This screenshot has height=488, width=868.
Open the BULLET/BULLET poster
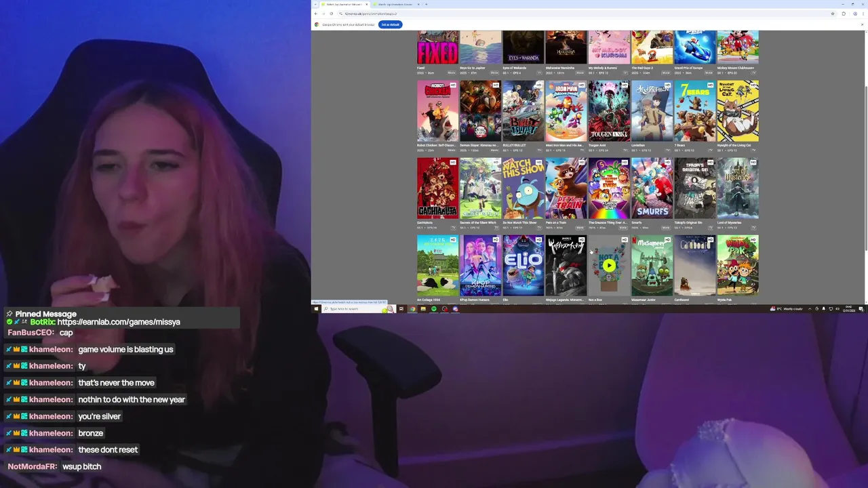(523, 111)
